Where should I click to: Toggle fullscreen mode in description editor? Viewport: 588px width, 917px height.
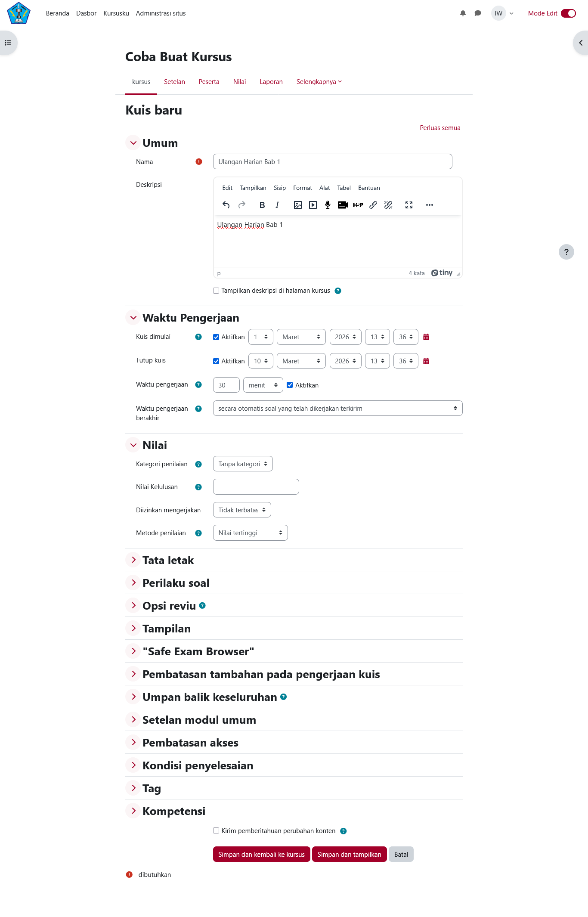click(409, 205)
